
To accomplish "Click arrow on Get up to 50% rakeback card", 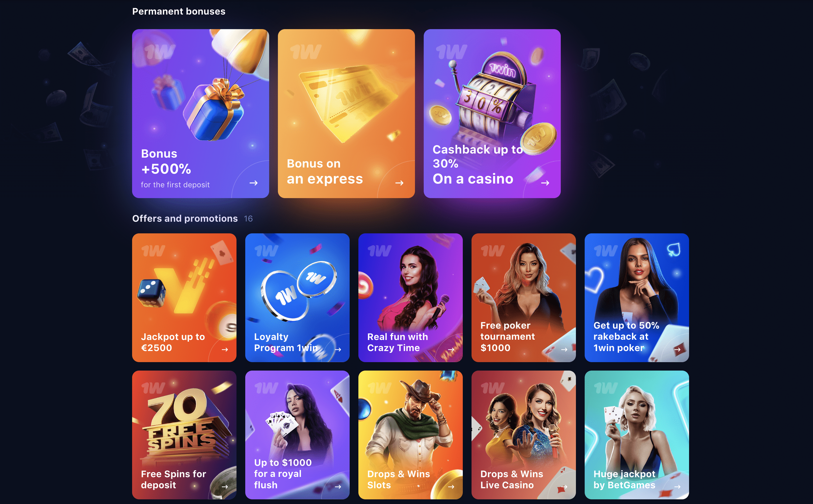I will pyautogui.click(x=677, y=349).
